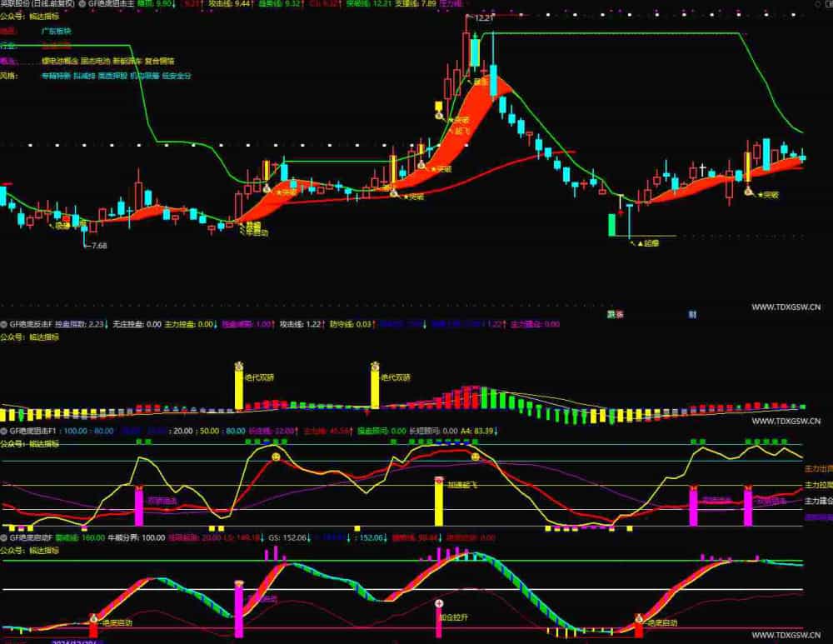
Task: Open settings circle beside GF绝底狙击主 indicator name
Action: point(82,3)
